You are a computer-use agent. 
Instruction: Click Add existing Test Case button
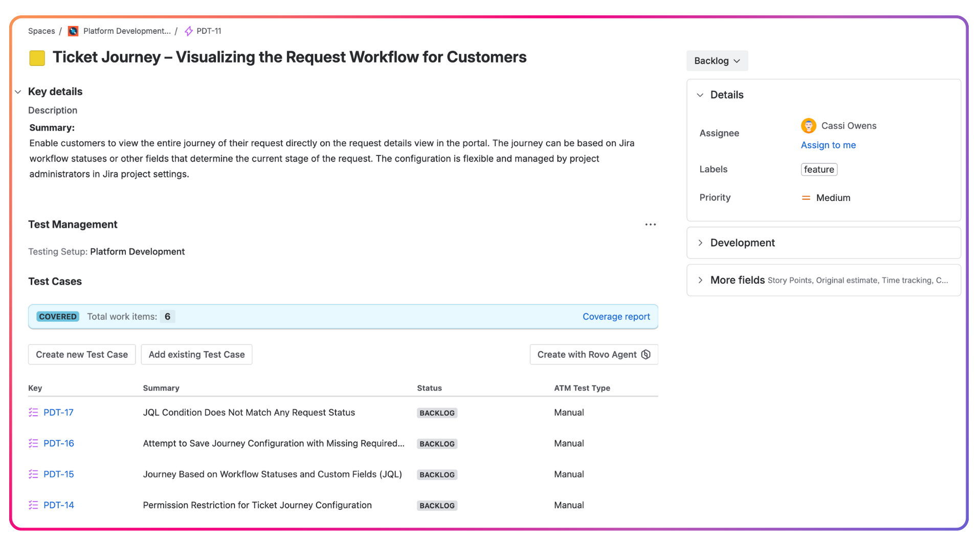point(196,354)
